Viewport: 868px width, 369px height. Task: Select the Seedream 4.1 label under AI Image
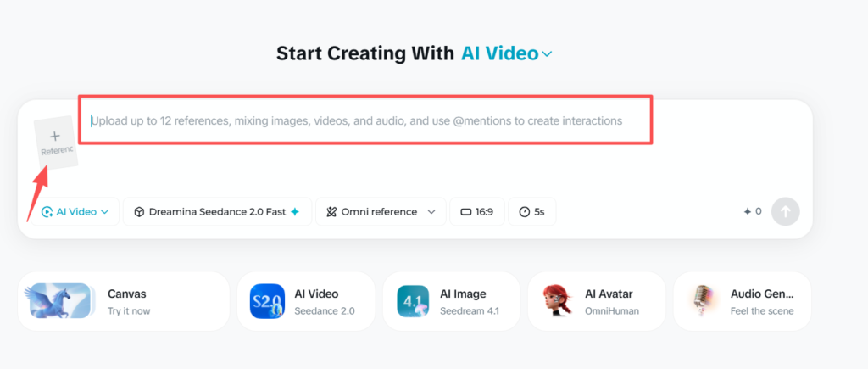point(470,310)
